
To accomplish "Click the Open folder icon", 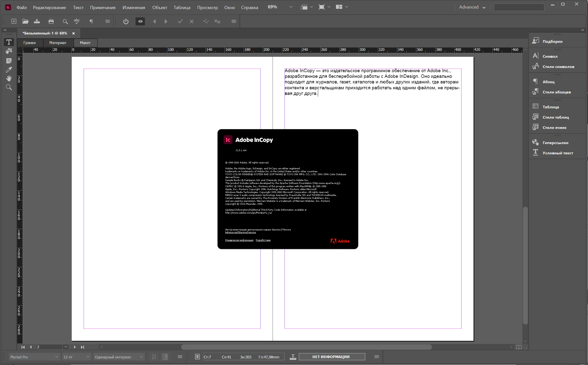I will [x=25, y=22].
